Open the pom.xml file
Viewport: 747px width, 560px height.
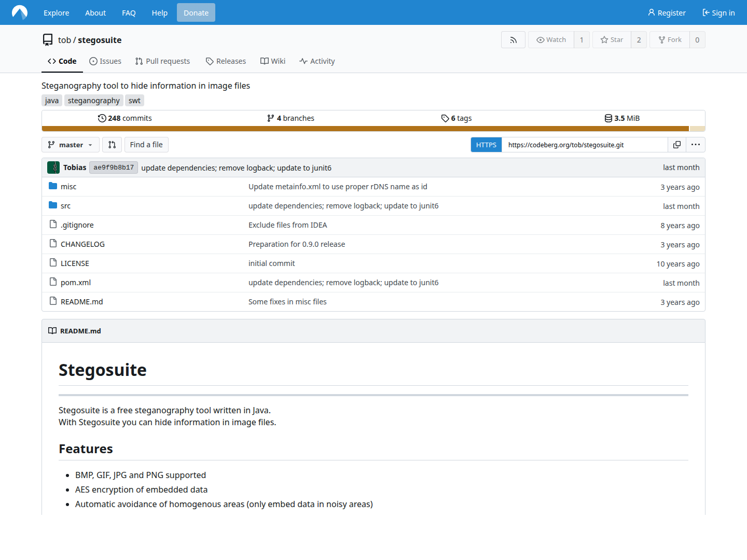(x=76, y=283)
